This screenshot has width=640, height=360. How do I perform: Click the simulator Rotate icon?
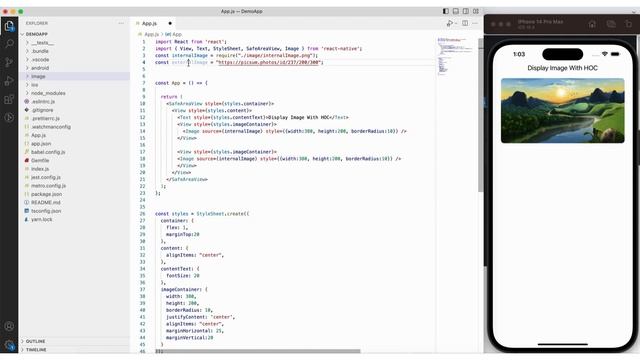(629, 24)
